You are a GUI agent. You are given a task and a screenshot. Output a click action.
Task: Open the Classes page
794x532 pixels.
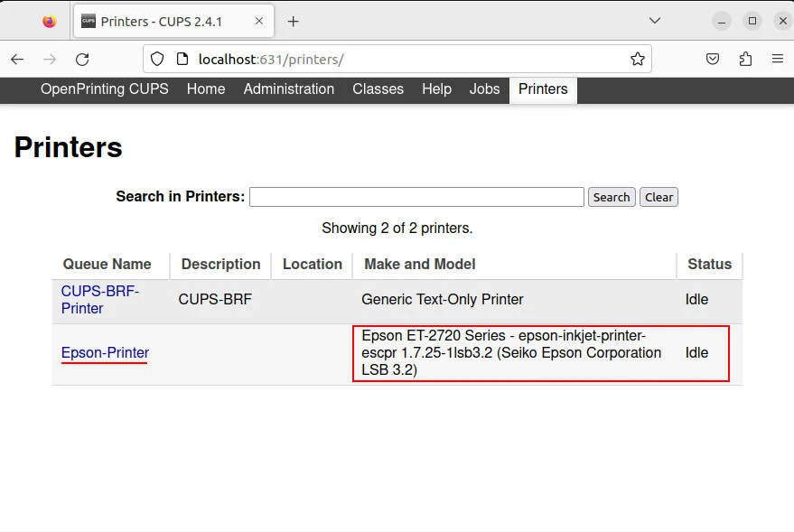pyautogui.click(x=378, y=89)
